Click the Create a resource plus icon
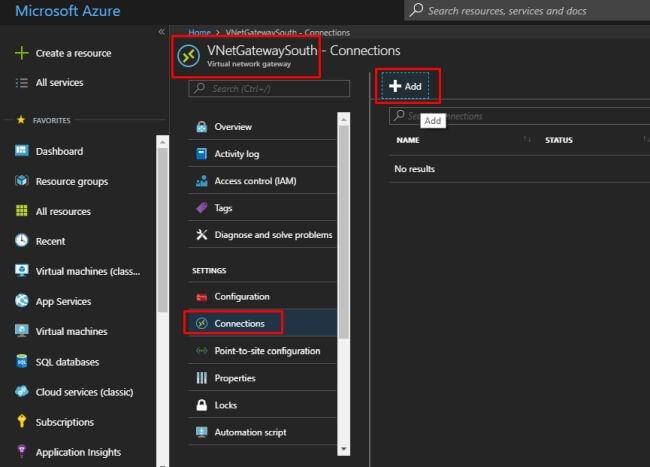The image size is (650, 467). [x=22, y=53]
